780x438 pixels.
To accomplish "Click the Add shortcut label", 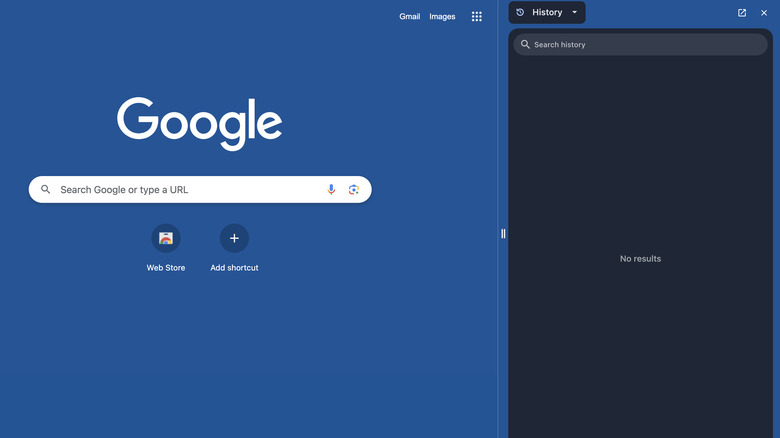I will 234,268.
